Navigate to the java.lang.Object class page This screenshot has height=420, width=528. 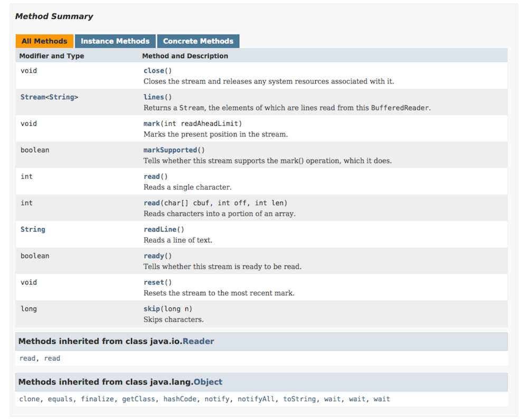(208, 381)
